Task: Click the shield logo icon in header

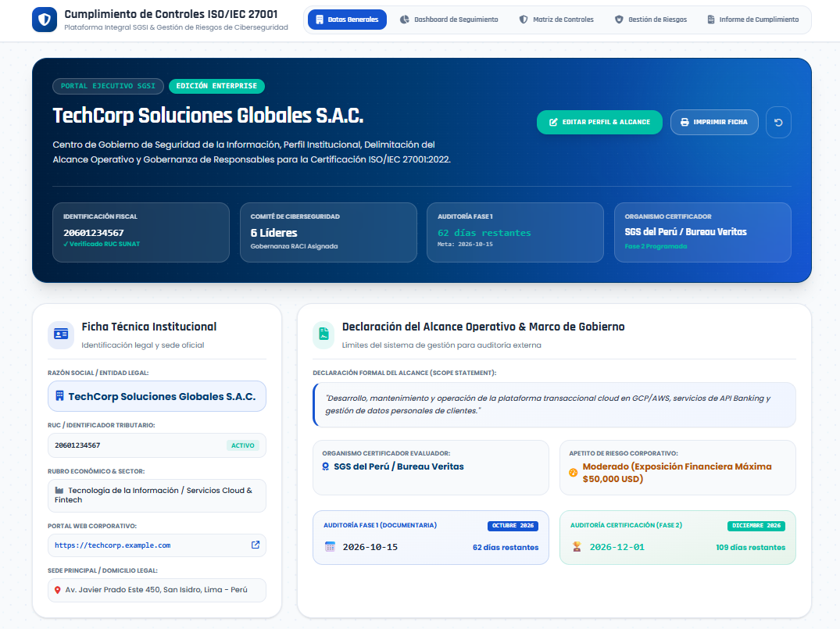Action: pyautogui.click(x=45, y=20)
